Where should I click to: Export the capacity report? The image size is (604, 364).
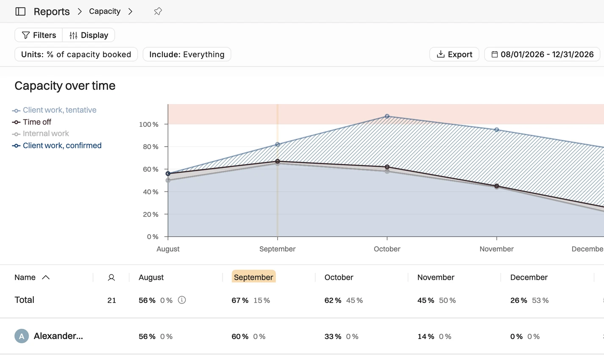pyautogui.click(x=454, y=54)
